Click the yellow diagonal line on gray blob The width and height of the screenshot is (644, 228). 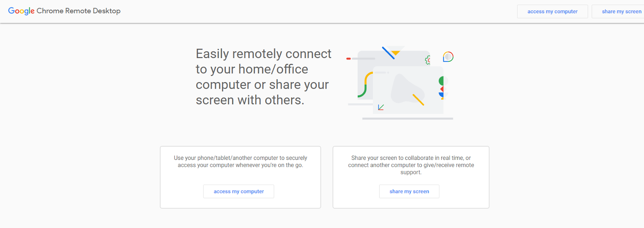tap(418, 99)
